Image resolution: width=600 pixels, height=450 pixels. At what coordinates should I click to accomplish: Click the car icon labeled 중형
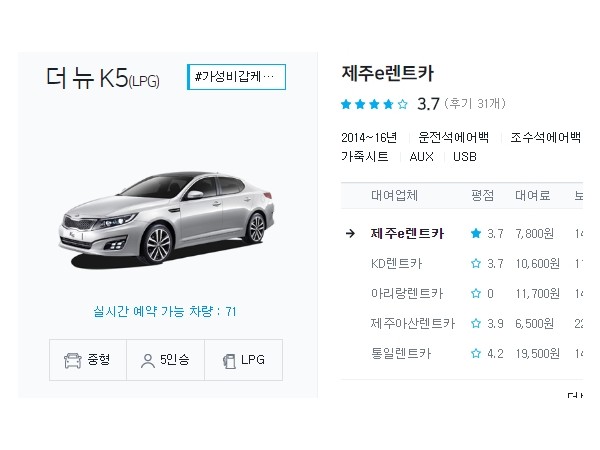coord(73,360)
